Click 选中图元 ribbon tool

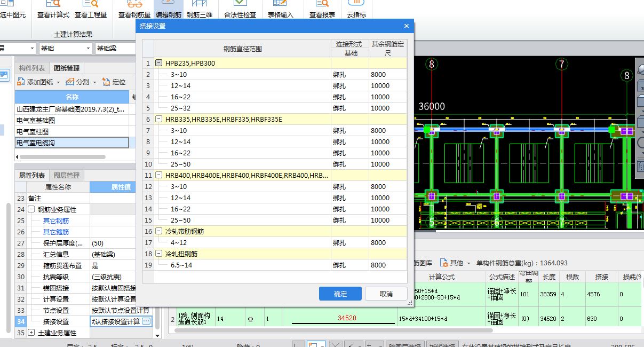click(13, 10)
